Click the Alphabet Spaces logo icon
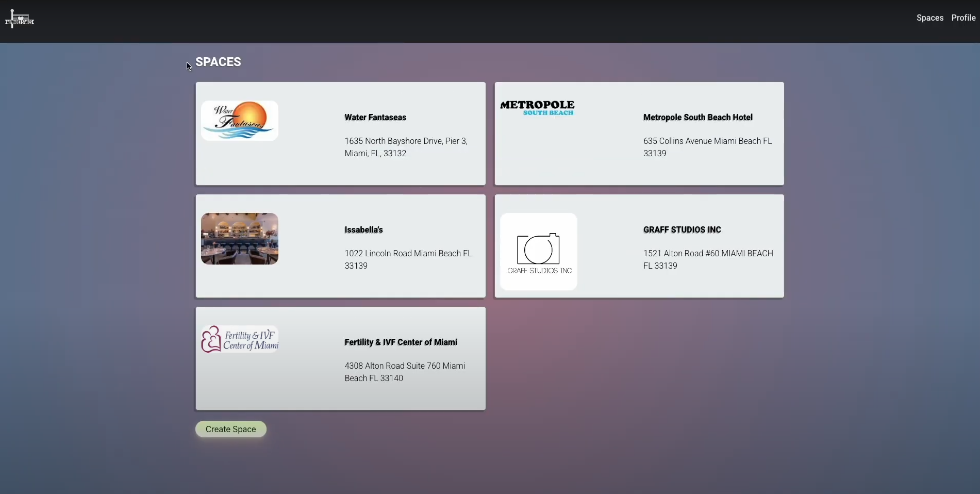 [x=20, y=19]
